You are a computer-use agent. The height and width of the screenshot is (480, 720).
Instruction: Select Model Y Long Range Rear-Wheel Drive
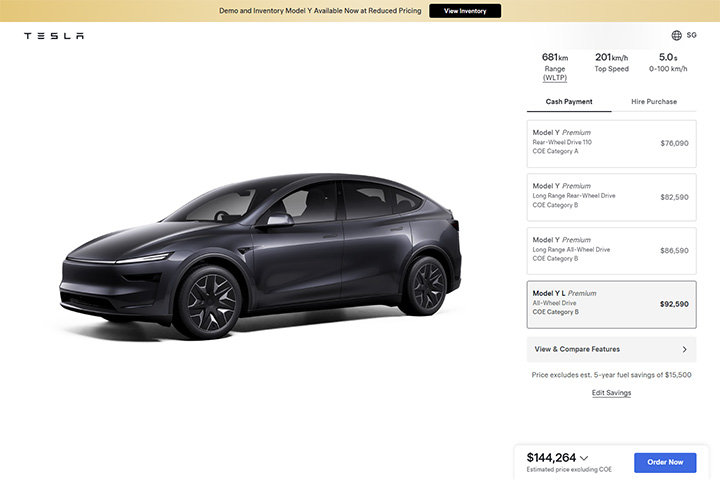(611, 197)
